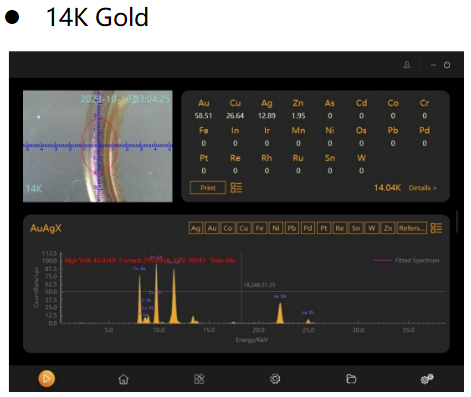Viewport: 471px width, 397px height.
Task: Click the 14.04K karat result
Action: (387, 188)
